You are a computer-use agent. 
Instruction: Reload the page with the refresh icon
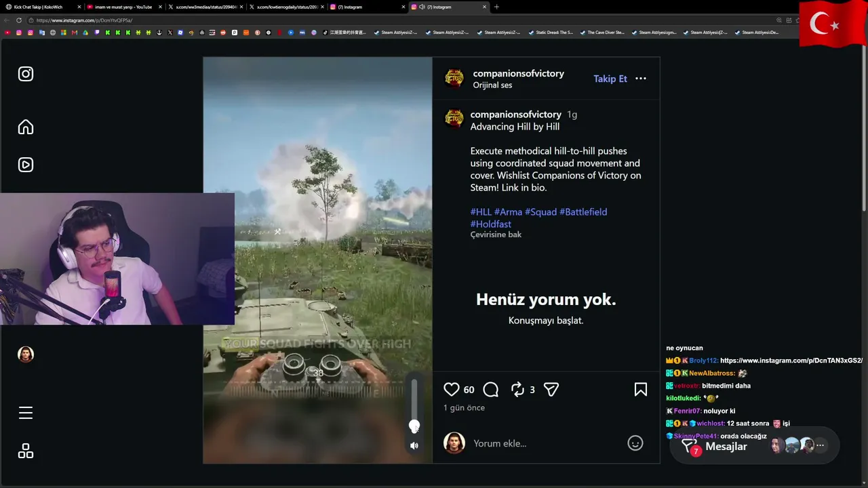click(19, 20)
